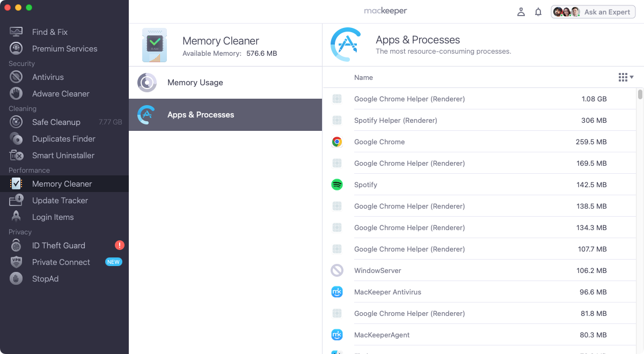The width and height of the screenshot is (644, 354).
Task: Switch to the Memory Usage tab
Action: click(x=225, y=83)
